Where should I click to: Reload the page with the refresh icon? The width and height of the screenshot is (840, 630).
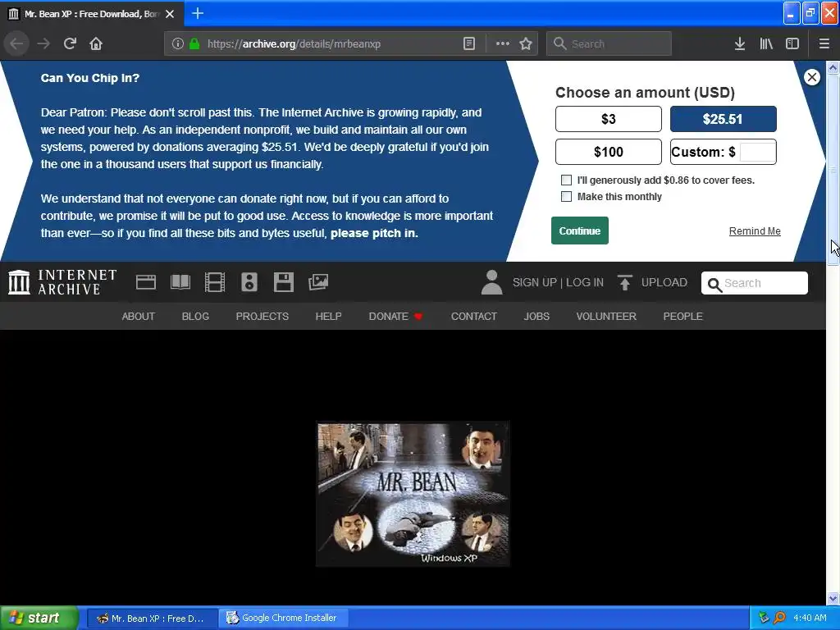(x=70, y=43)
